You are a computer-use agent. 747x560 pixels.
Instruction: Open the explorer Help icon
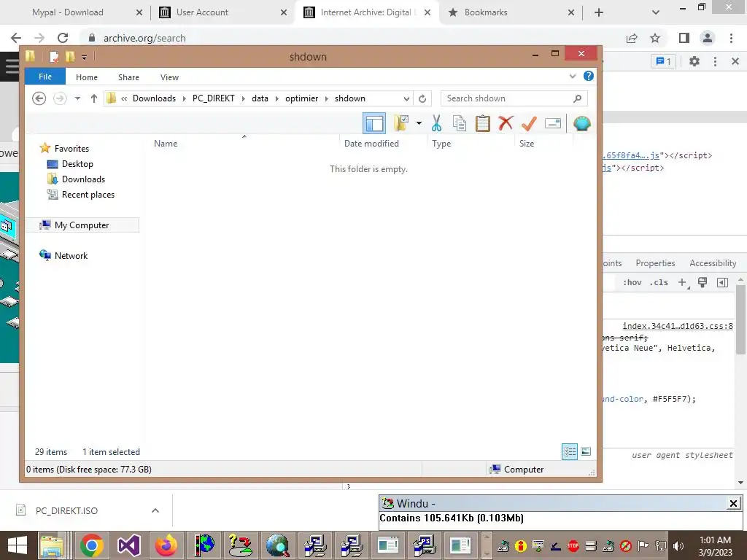tap(589, 76)
